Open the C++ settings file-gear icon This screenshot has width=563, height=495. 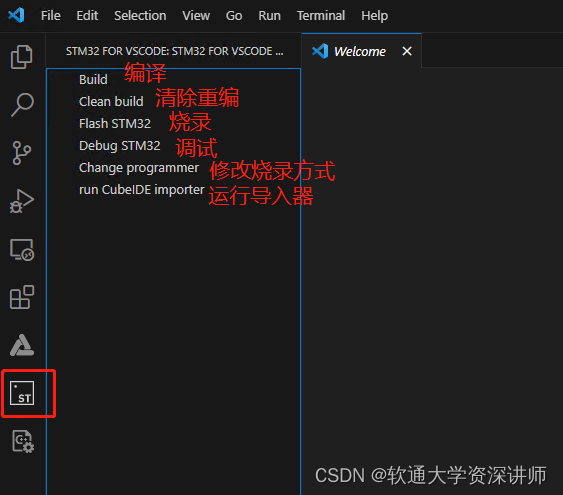click(x=23, y=441)
